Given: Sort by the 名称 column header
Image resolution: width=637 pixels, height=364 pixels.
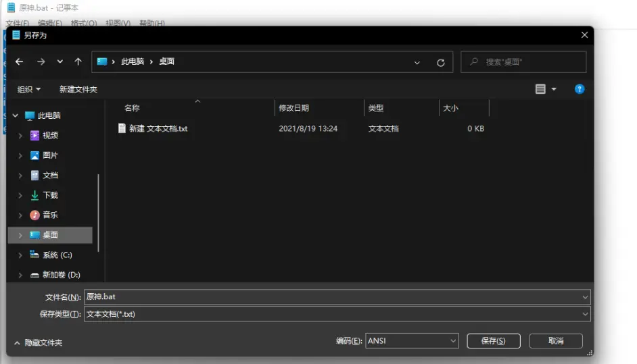Looking at the screenshot, I should click(x=132, y=108).
